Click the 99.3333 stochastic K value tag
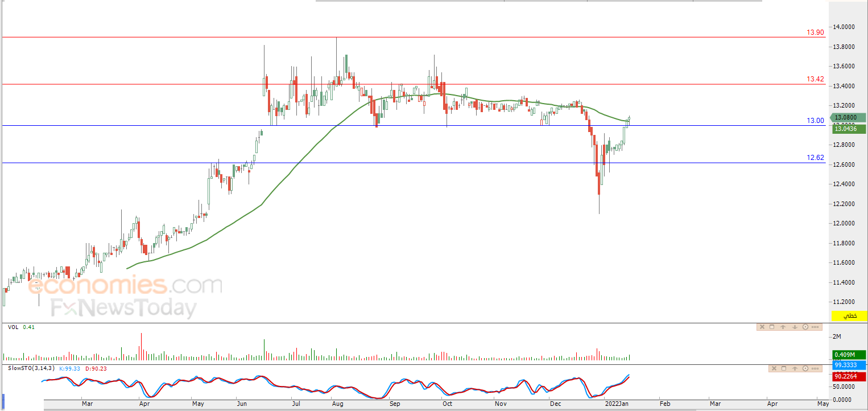 coord(849,365)
